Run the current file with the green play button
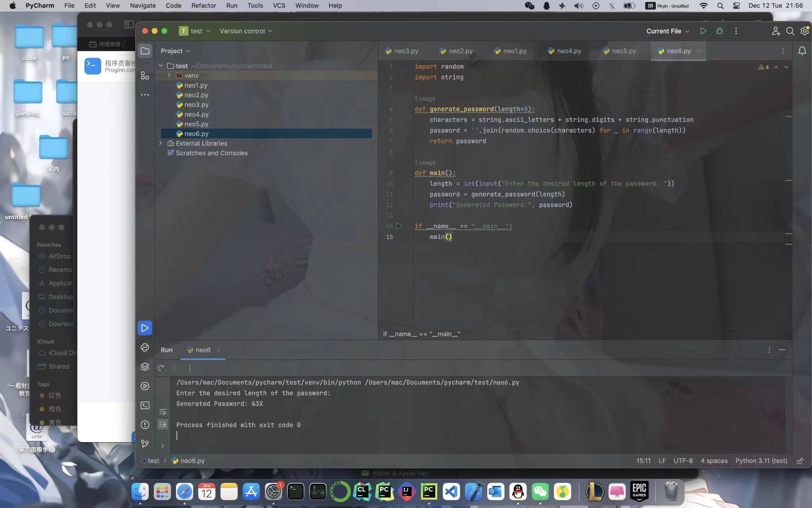This screenshot has height=508, width=812. coord(703,31)
